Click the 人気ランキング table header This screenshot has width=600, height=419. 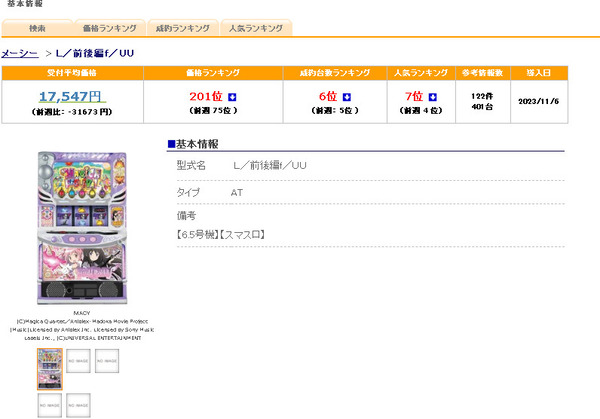coord(421,73)
